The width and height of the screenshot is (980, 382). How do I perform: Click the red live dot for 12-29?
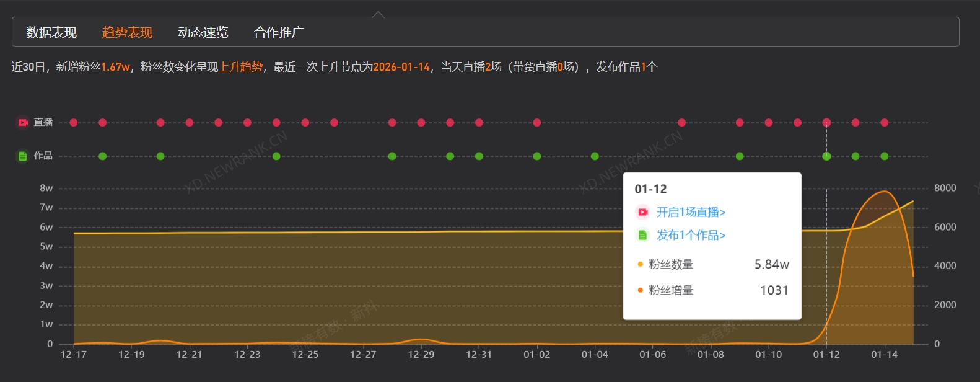coord(421,123)
